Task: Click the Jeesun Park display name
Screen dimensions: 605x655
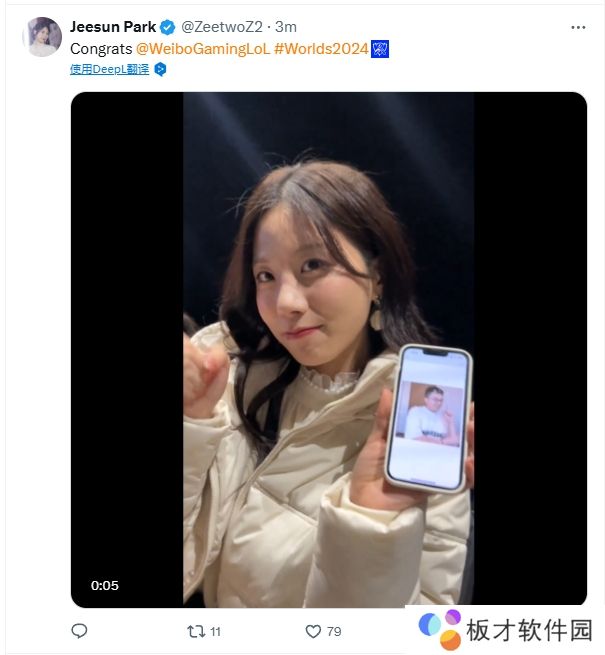Action: point(113,27)
